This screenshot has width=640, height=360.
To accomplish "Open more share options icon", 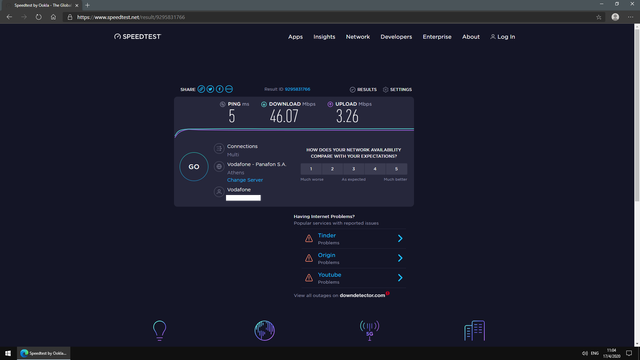I will point(229,89).
